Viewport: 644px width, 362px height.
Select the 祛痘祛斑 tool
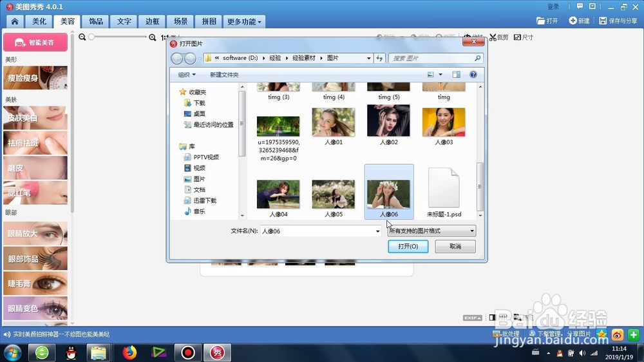click(35, 142)
